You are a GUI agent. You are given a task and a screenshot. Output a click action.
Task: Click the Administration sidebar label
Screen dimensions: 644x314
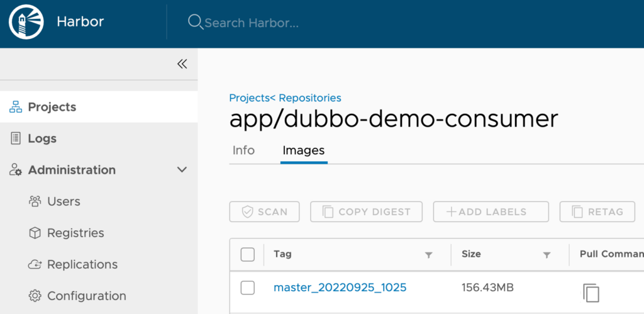pyautogui.click(x=72, y=170)
